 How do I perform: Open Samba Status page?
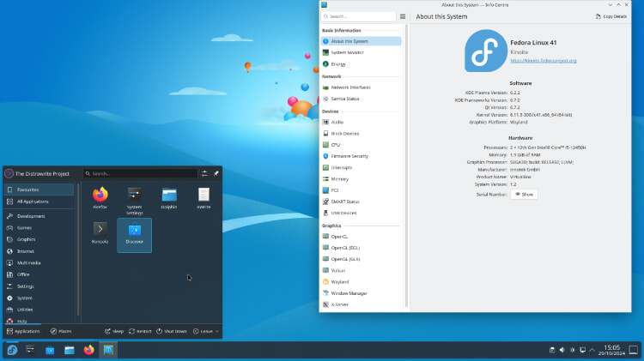[361, 99]
